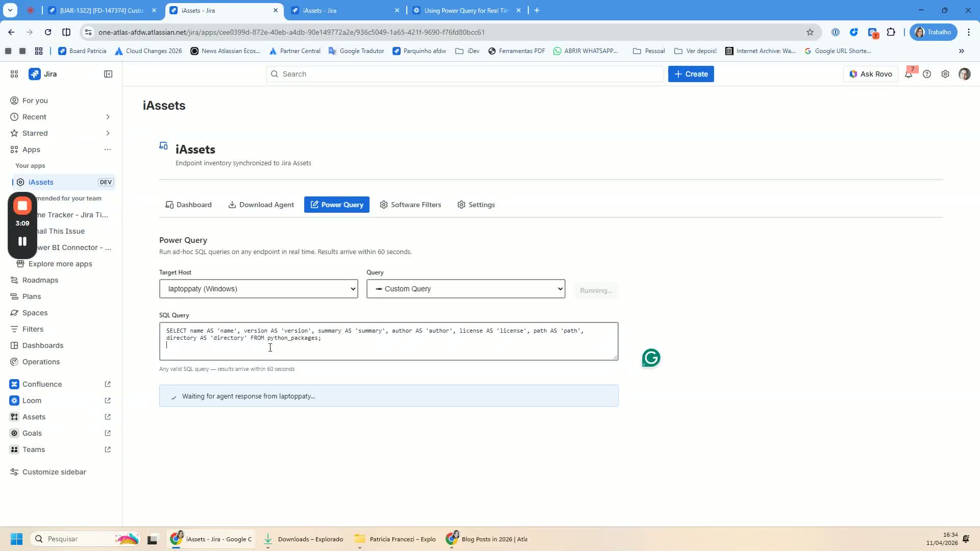This screenshot has width=980, height=551.
Task: Open Jira notifications bell
Action: pyautogui.click(x=909, y=74)
